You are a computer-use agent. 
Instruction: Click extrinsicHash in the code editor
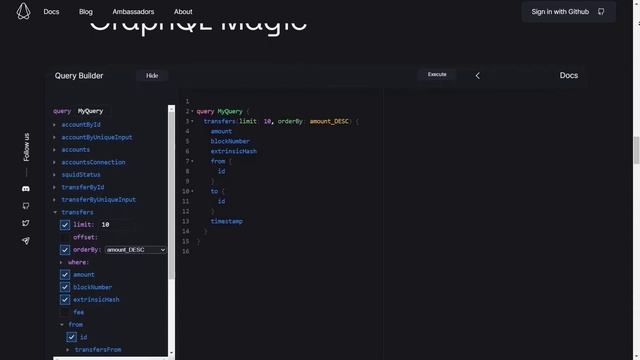[x=233, y=151]
